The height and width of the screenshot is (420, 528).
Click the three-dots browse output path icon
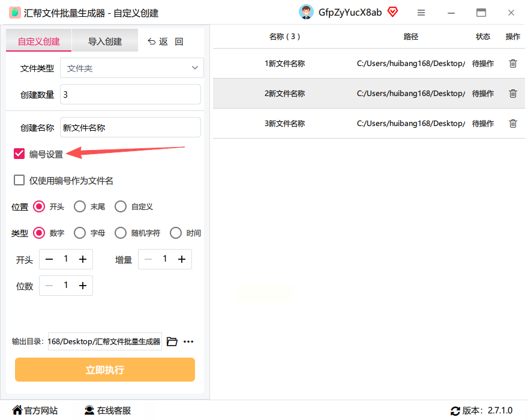coord(188,341)
